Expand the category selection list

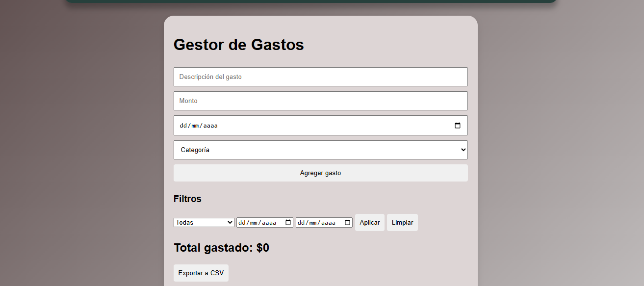321,150
